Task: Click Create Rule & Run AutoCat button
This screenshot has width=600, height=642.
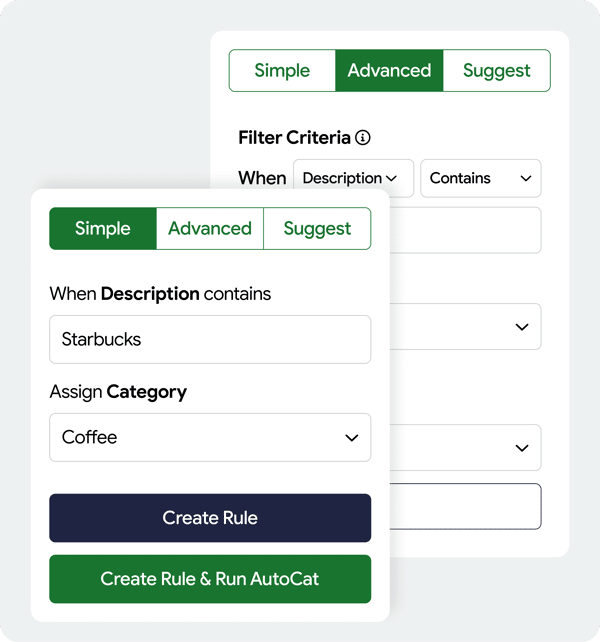Action: 210,579
